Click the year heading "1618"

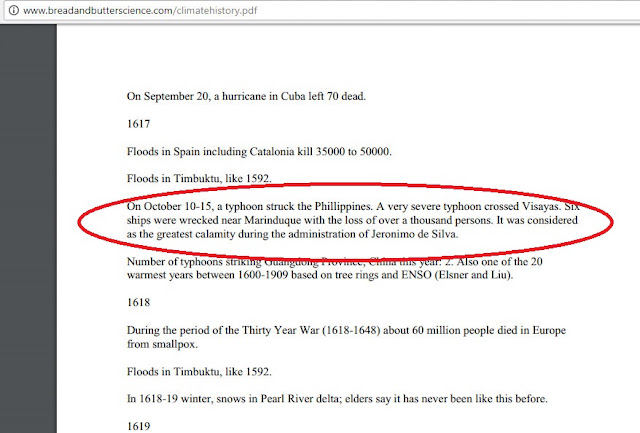138,302
